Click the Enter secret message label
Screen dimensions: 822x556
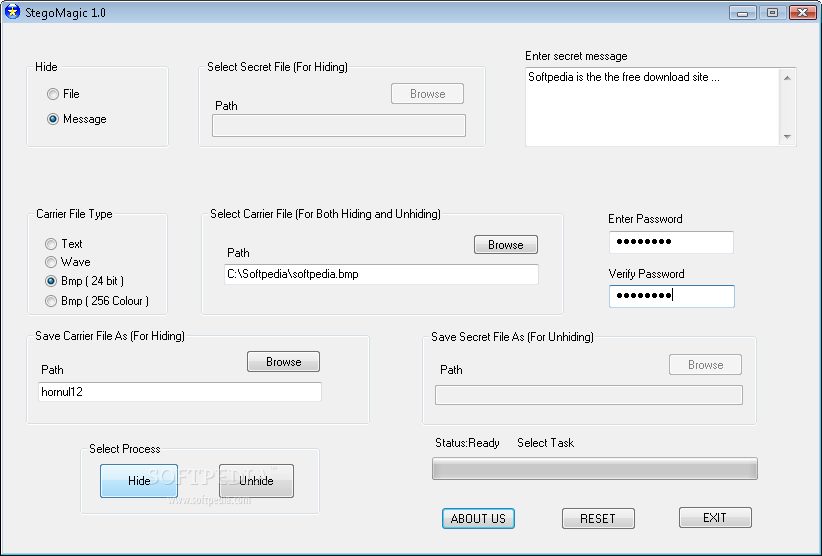(x=576, y=56)
